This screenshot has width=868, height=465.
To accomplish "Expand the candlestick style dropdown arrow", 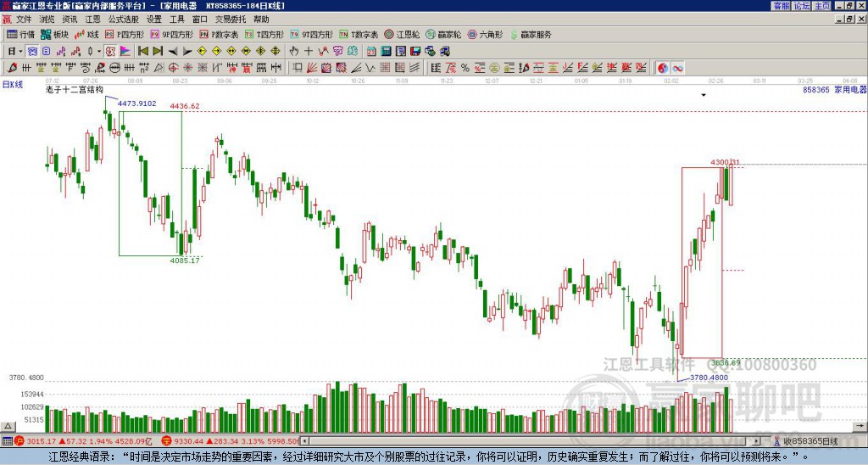I will pyautogui.click(x=99, y=52).
